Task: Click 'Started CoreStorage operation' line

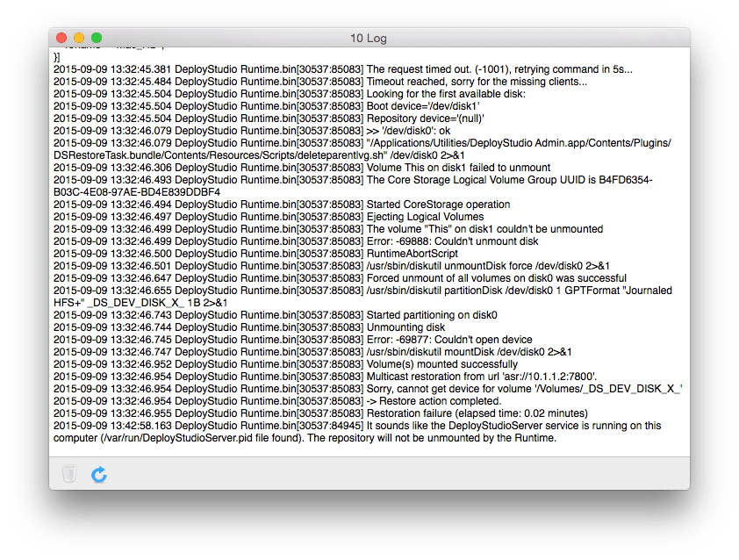Action: pyautogui.click(x=282, y=205)
